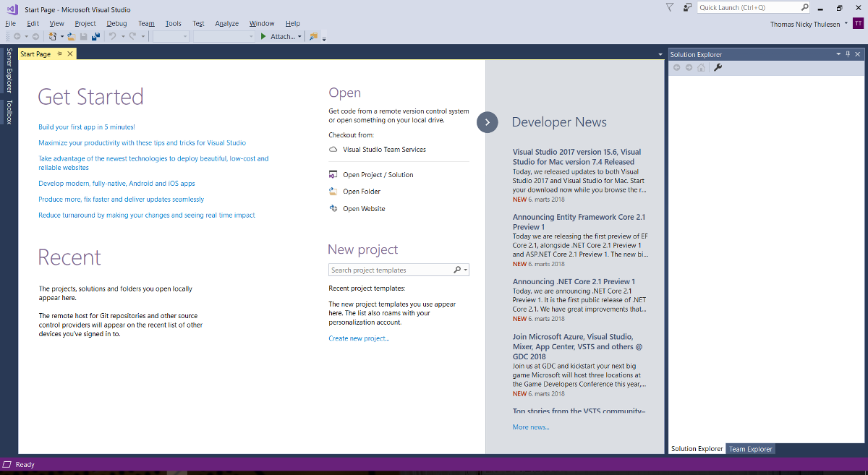Open the project template search dropdown

(466, 270)
